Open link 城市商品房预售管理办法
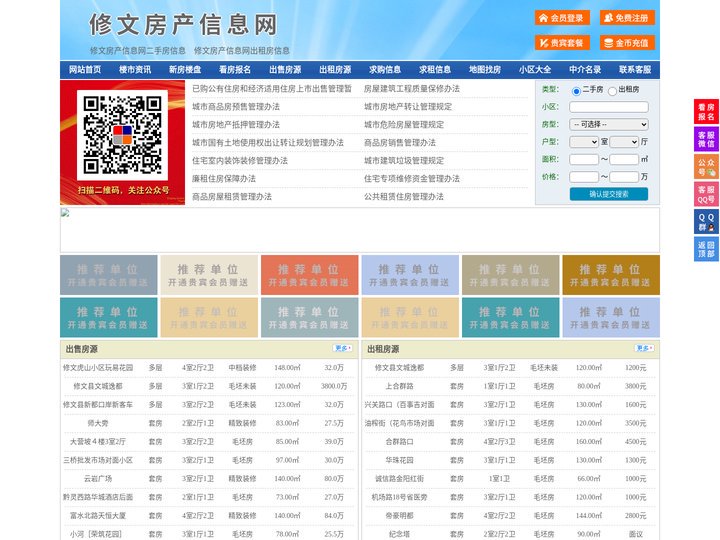 236,107
